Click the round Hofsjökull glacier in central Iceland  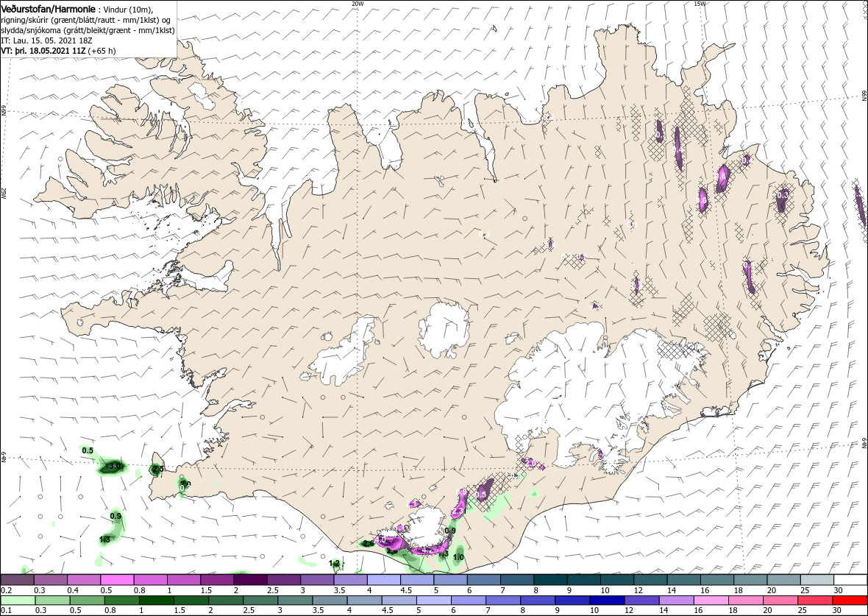444,331
